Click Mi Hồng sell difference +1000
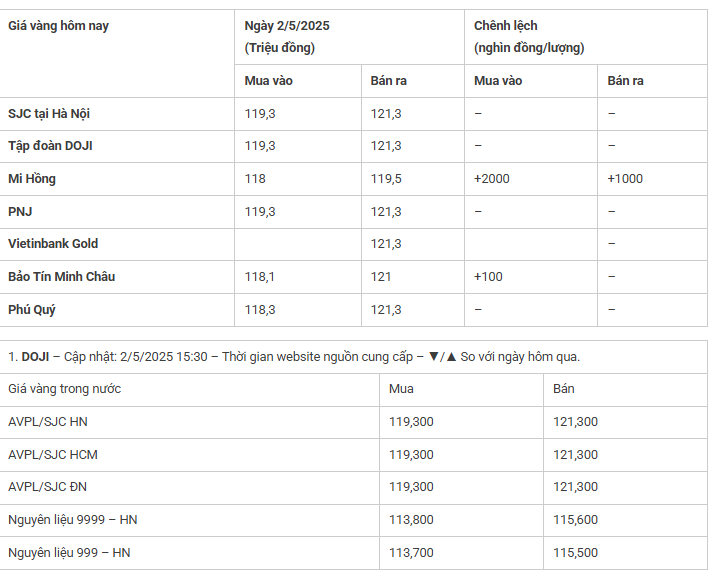713x577 pixels. coord(625,178)
